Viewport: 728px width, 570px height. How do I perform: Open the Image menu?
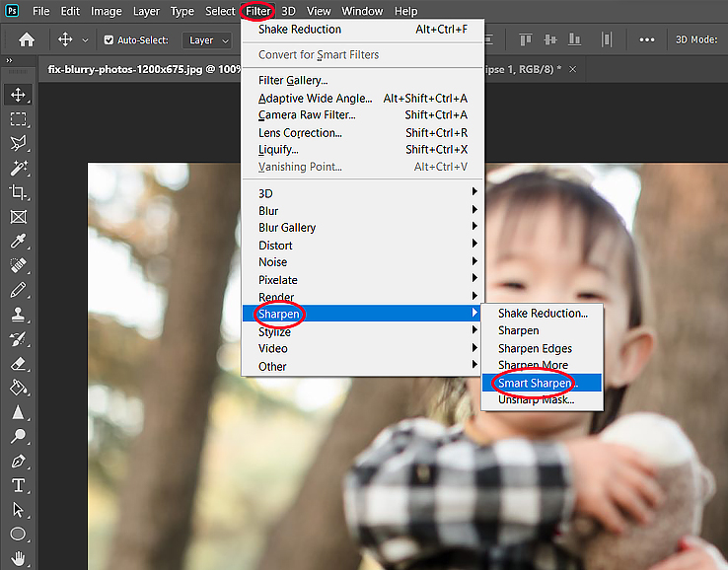106,11
